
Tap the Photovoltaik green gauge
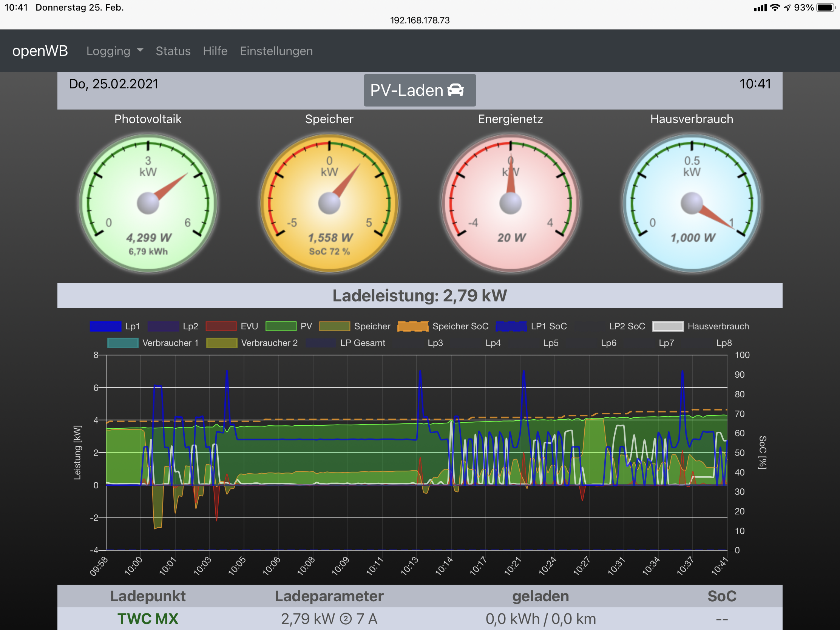pyautogui.click(x=148, y=203)
